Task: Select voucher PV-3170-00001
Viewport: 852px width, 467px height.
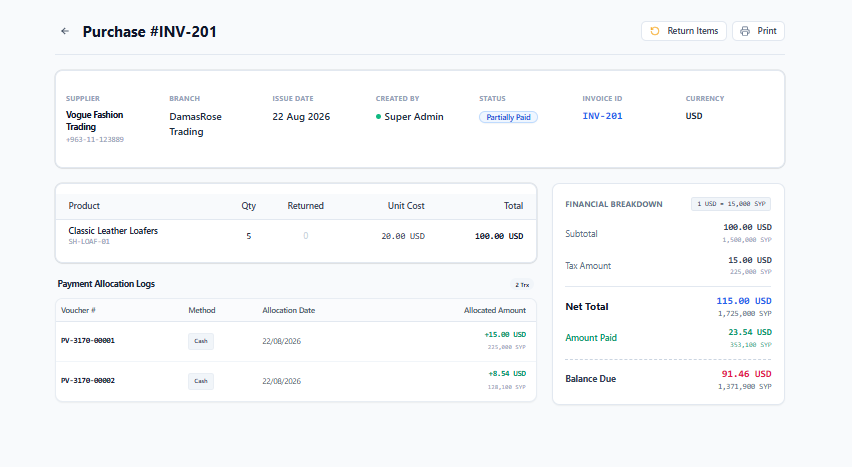Action: click(87, 341)
